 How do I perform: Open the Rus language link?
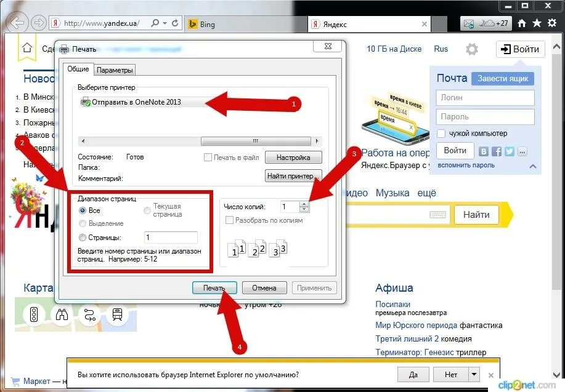coord(441,49)
